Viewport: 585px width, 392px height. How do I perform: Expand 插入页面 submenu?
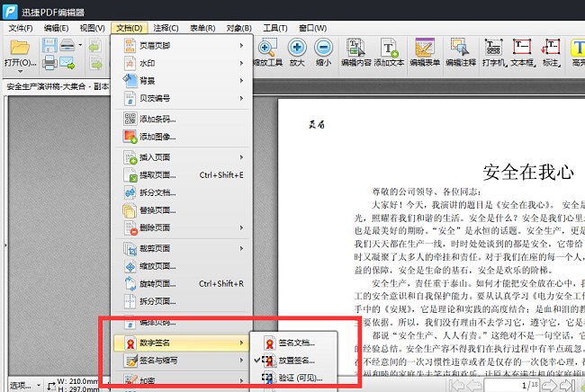pyautogui.click(x=182, y=157)
